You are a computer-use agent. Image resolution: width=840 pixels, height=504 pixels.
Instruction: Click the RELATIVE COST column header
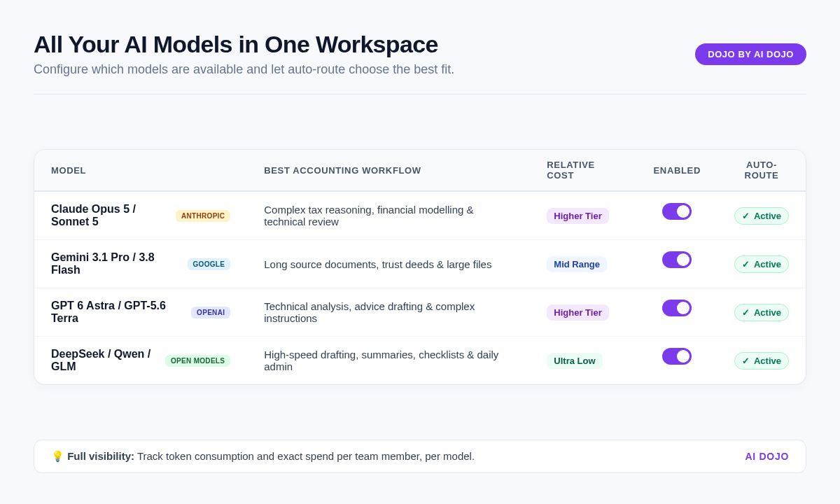tap(570, 170)
